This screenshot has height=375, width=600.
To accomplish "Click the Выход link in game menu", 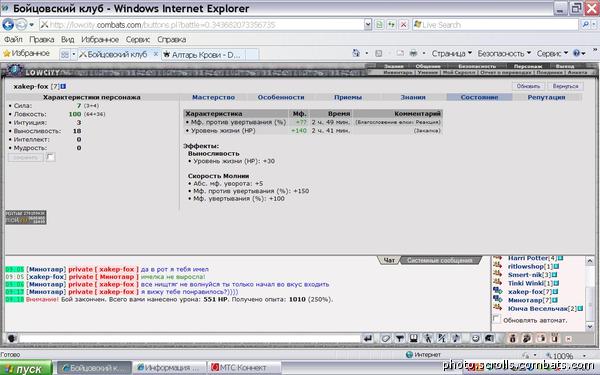I will click(x=565, y=66).
